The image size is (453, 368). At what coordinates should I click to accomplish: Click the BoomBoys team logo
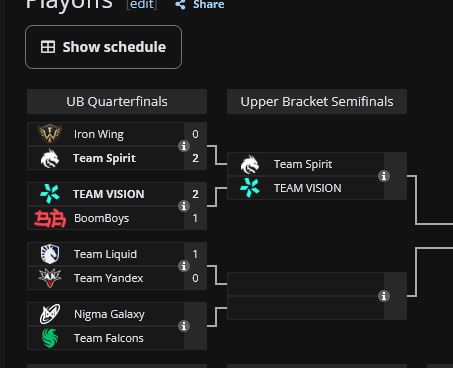[x=50, y=218]
